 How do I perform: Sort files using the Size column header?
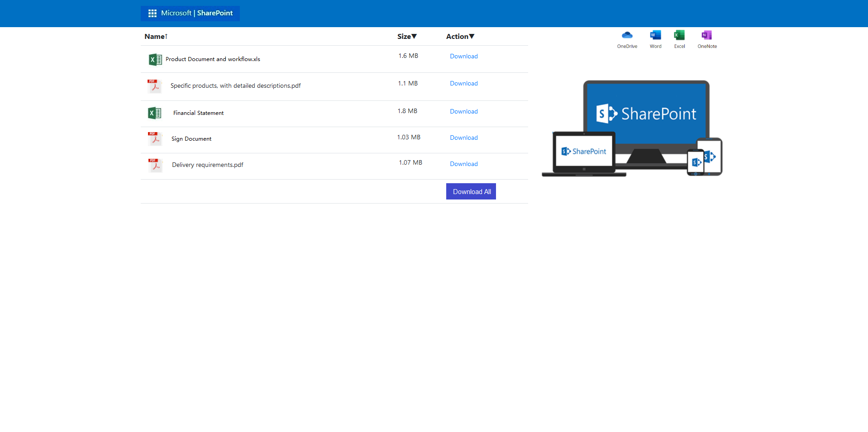407,37
